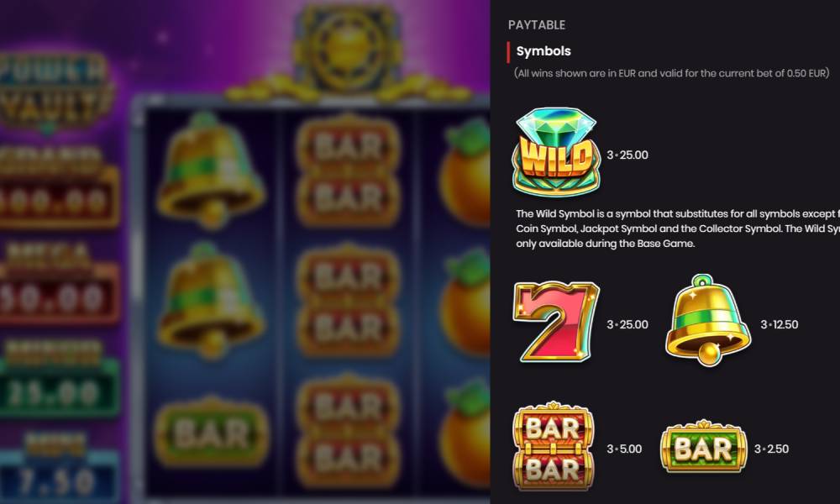Click the golden bell symbol in paytable
840x504 pixels.
[x=707, y=320]
